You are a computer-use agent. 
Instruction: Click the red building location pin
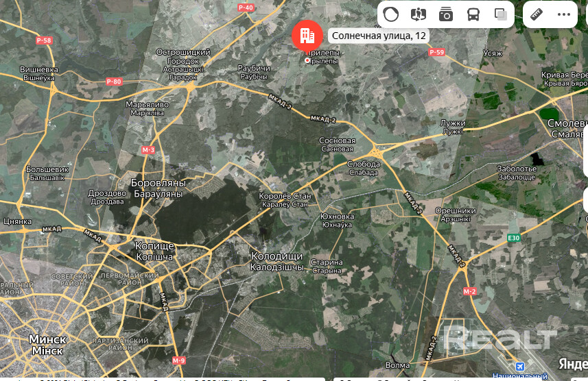pyautogui.click(x=307, y=35)
